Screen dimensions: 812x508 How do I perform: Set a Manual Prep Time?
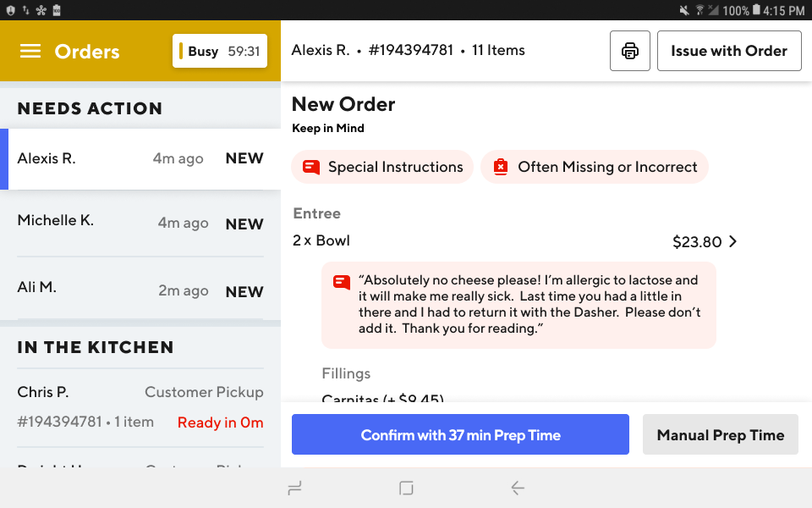tap(720, 434)
